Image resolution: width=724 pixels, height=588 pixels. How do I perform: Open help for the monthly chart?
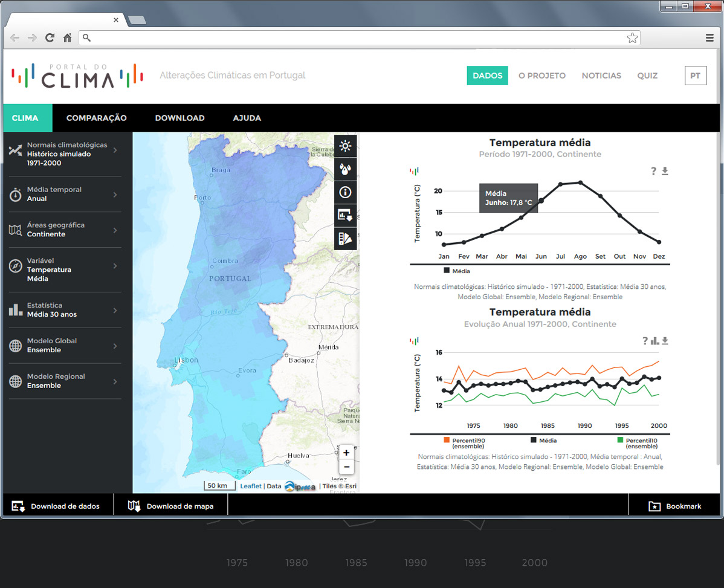(653, 172)
